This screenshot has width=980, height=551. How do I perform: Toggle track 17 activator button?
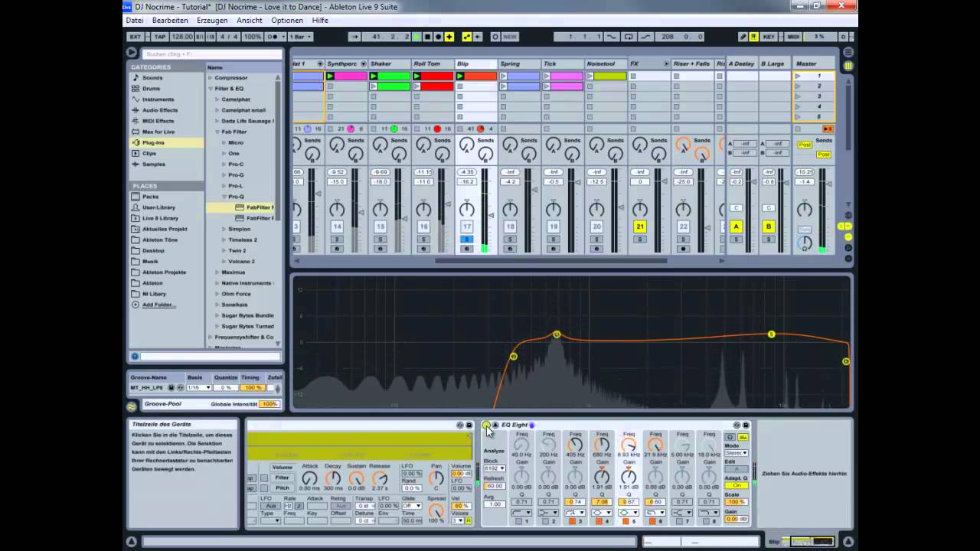point(466,227)
